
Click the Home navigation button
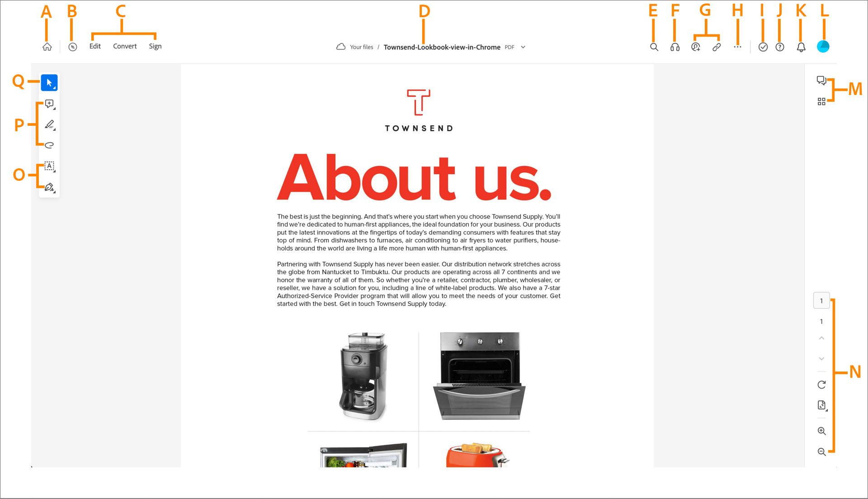46,47
